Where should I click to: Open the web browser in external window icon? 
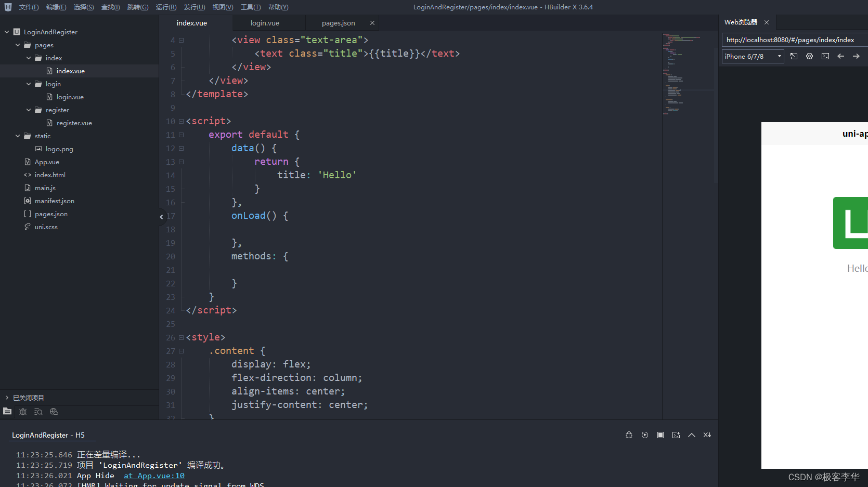click(794, 56)
